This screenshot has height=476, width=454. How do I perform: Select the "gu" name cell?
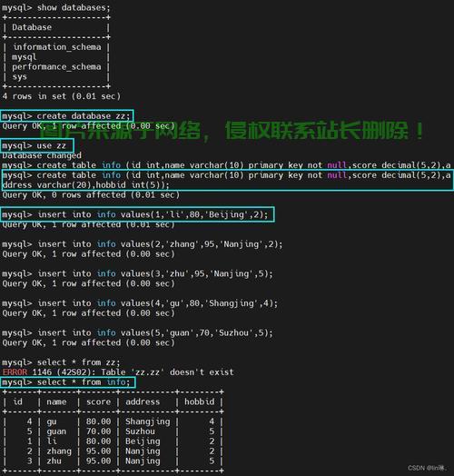click(51, 421)
